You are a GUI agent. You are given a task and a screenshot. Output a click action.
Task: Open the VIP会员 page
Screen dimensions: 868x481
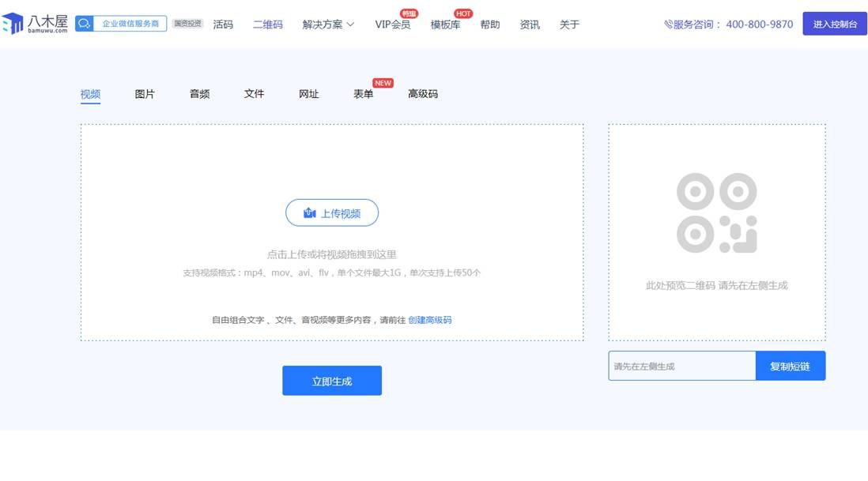pos(392,24)
